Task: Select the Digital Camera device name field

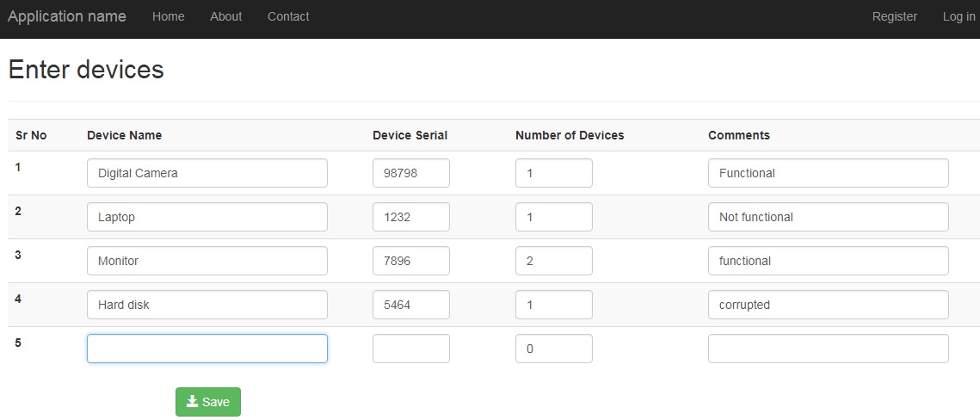Action: pyautogui.click(x=206, y=173)
